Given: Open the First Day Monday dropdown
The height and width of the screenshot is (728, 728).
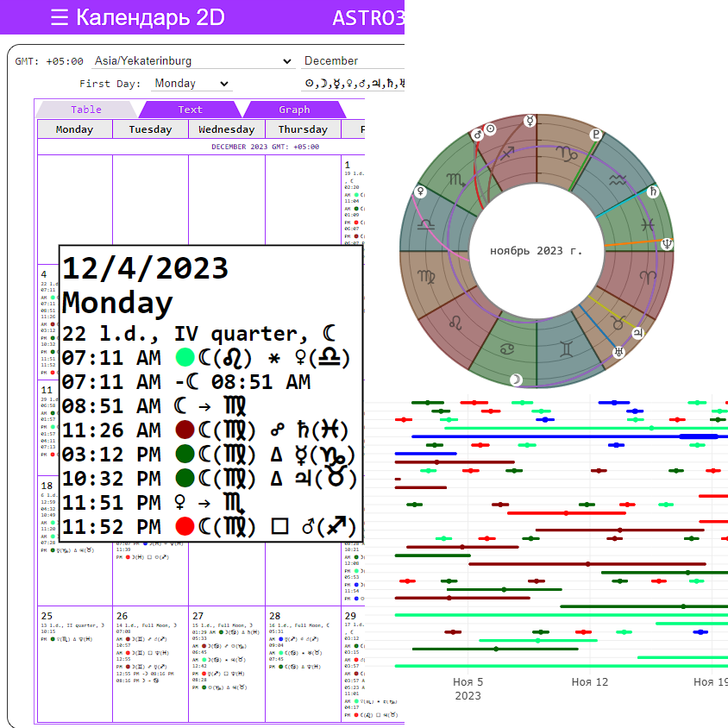Looking at the screenshot, I should [191, 84].
